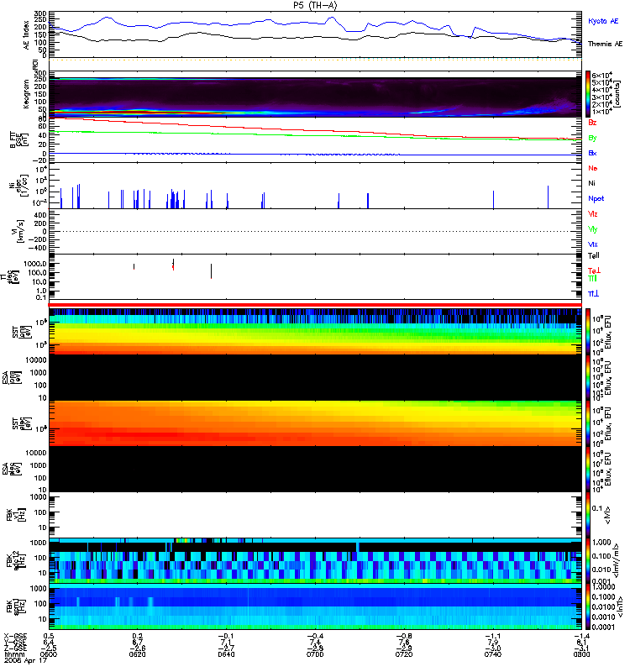Image resolution: width=630 pixels, height=672 pixels.
Task: Click the "AE Index" y-axis label
Action: [x=27, y=34]
